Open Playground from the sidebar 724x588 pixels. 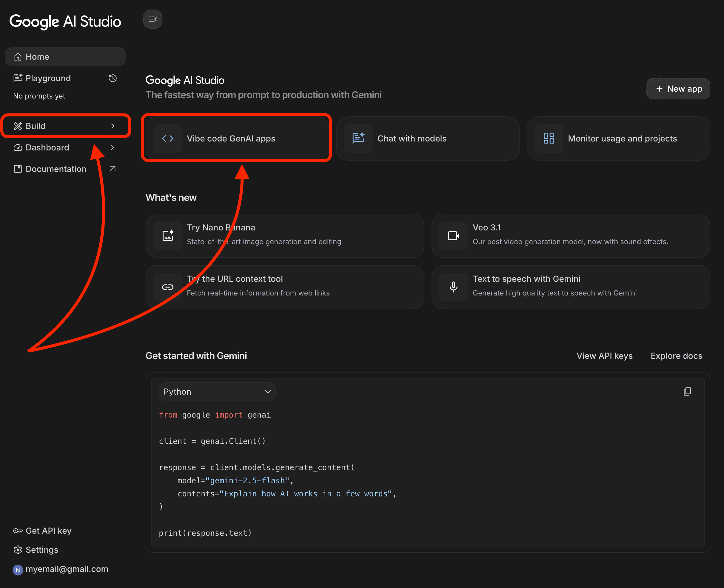click(x=48, y=78)
